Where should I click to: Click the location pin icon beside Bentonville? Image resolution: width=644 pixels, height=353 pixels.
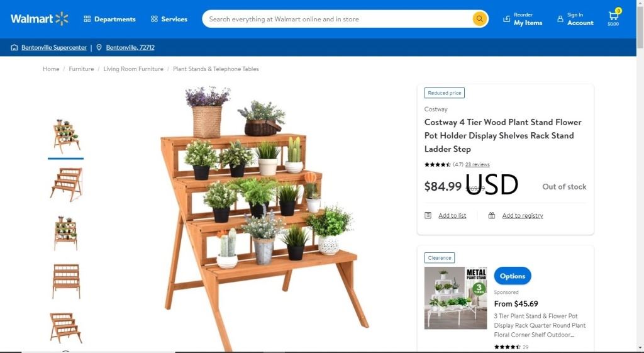(99, 47)
